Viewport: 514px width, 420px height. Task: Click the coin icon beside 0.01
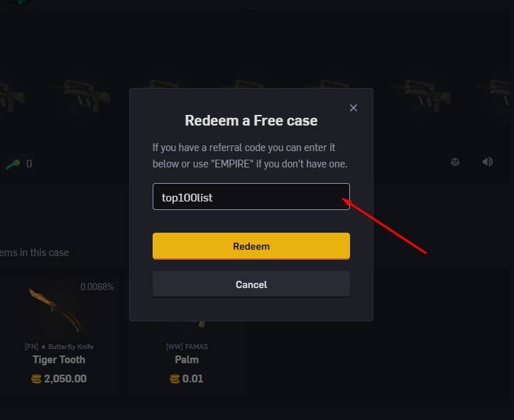click(x=174, y=379)
